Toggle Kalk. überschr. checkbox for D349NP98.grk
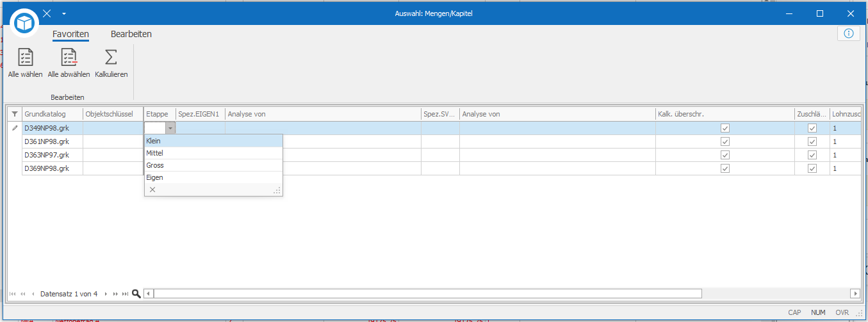The height and width of the screenshot is (322, 868). [725, 128]
